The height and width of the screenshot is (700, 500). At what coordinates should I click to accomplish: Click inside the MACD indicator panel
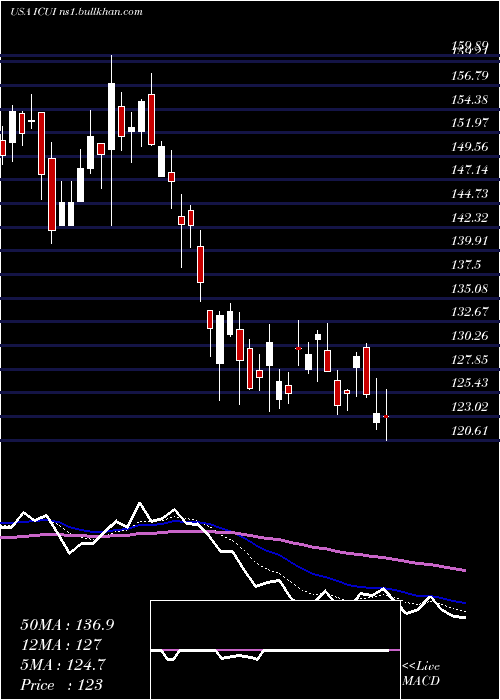[x=275, y=650]
